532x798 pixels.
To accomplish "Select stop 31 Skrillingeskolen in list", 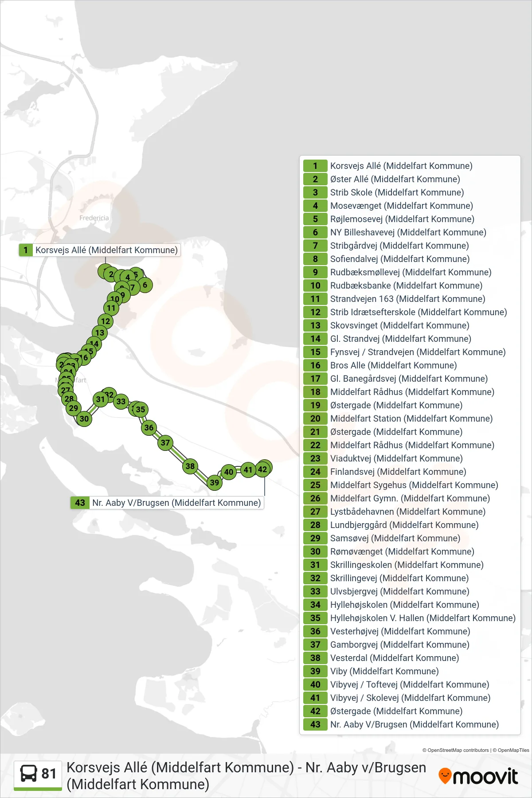I will [410, 565].
